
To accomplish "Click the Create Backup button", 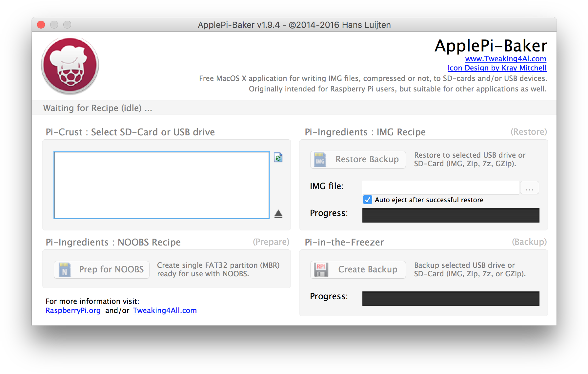I will tap(358, 270).
